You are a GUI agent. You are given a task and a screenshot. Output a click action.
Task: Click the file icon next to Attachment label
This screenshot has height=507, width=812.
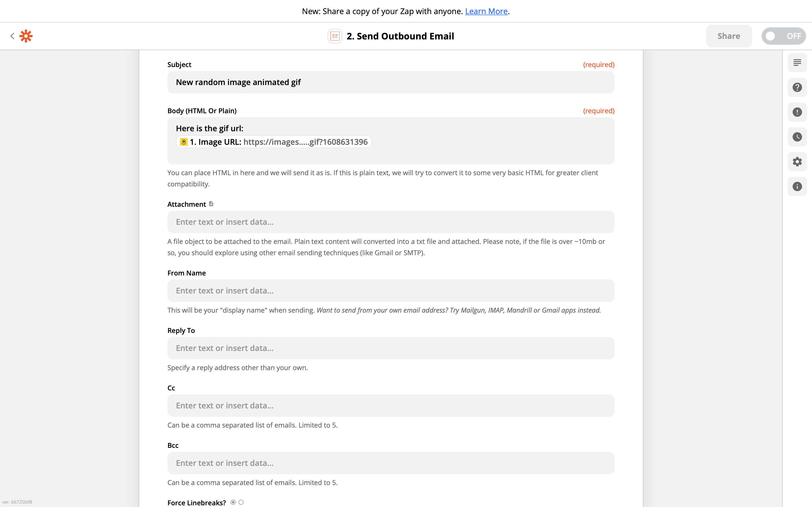pyautogui.click(x=211, y=204)
